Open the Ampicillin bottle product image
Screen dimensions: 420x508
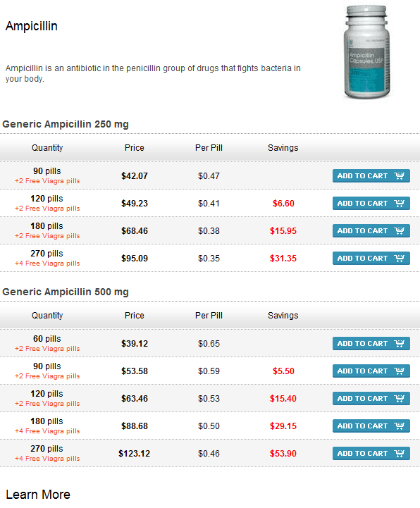click(x=366, y=52)
